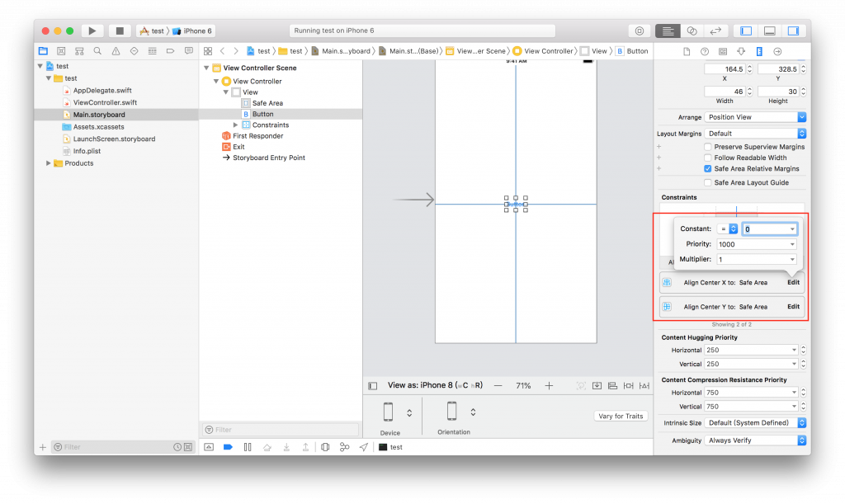Image resolution: width=845 pixels, height=504 pixels.
Task: Open the Align constraints tool
Action: 613,385
